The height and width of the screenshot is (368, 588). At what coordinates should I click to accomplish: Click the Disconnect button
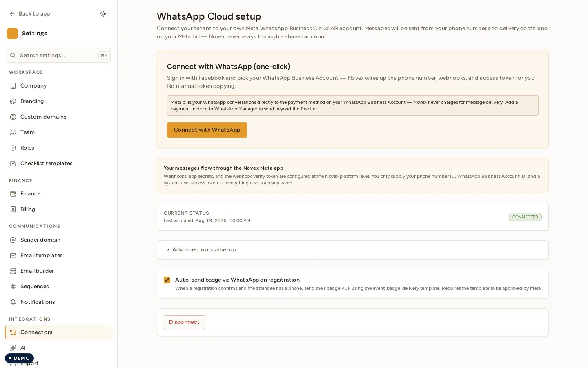185,322
